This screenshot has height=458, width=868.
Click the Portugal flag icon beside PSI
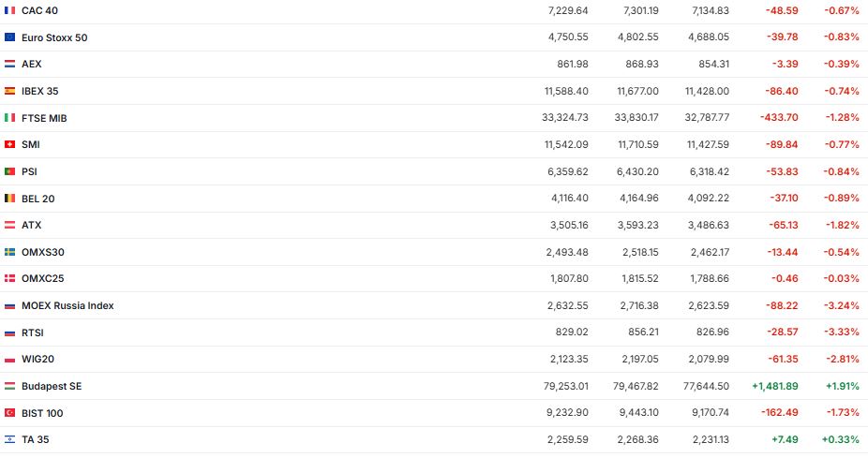coord(9,171)
